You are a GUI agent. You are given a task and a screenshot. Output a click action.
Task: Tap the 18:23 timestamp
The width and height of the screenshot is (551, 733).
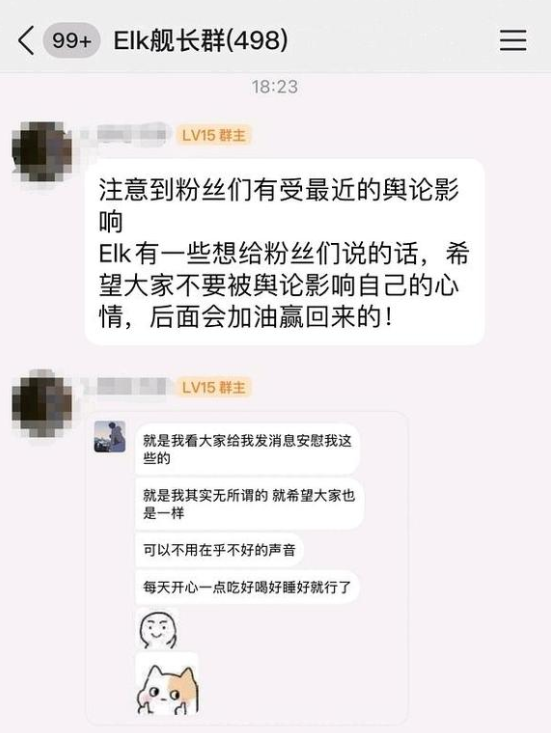pos(275,87)
